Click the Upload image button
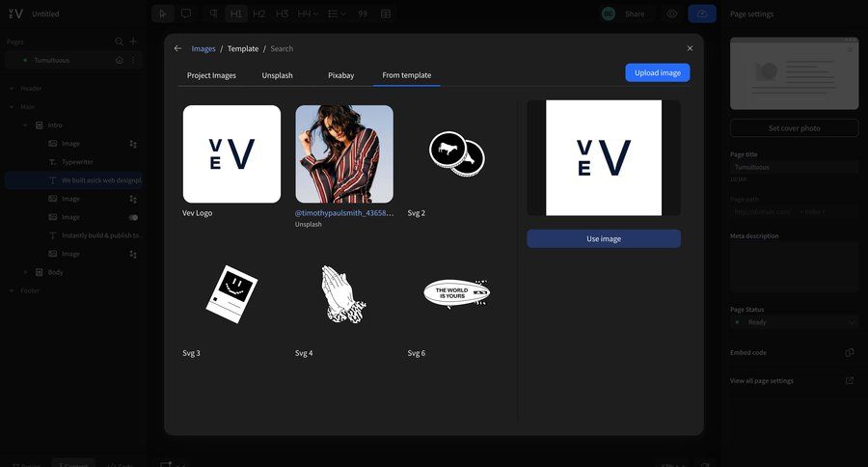Viewport: 868px width, 467px height. [x=657, y=72]
